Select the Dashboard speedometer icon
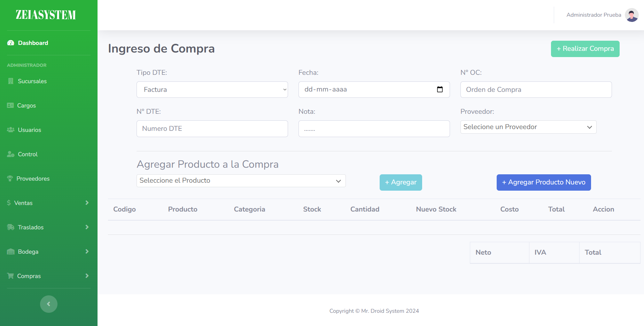Image resolution: width=644 pixels, height=326 pixels. coord(10,42)
